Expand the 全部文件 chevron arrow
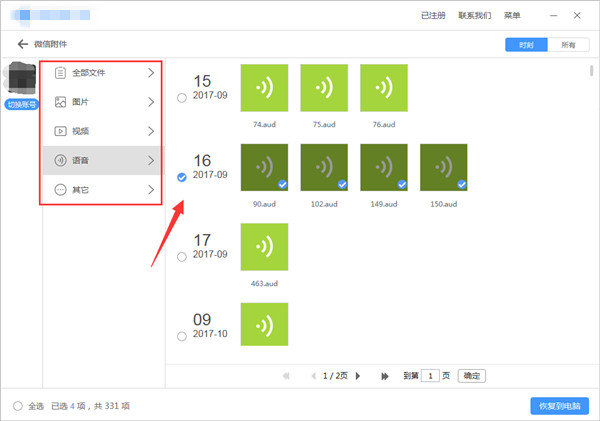The width and height of the screenshot is (600, 421). click(151, 73)
